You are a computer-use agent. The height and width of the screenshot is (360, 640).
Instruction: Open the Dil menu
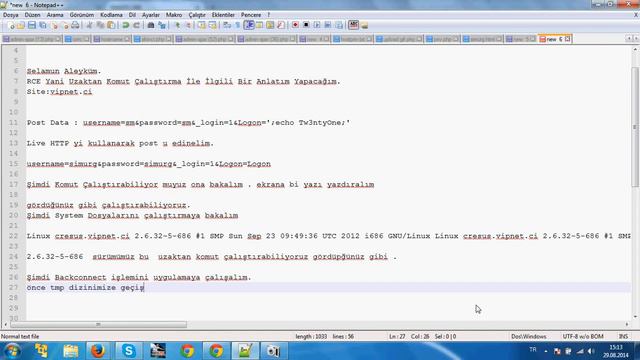132,15
